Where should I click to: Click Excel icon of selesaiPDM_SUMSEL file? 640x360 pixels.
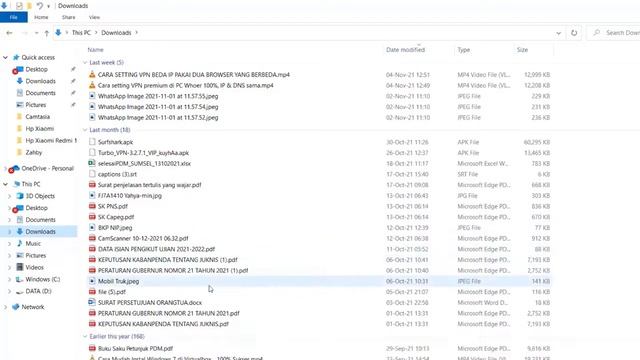pyautogui.click(x=92, y=163)
